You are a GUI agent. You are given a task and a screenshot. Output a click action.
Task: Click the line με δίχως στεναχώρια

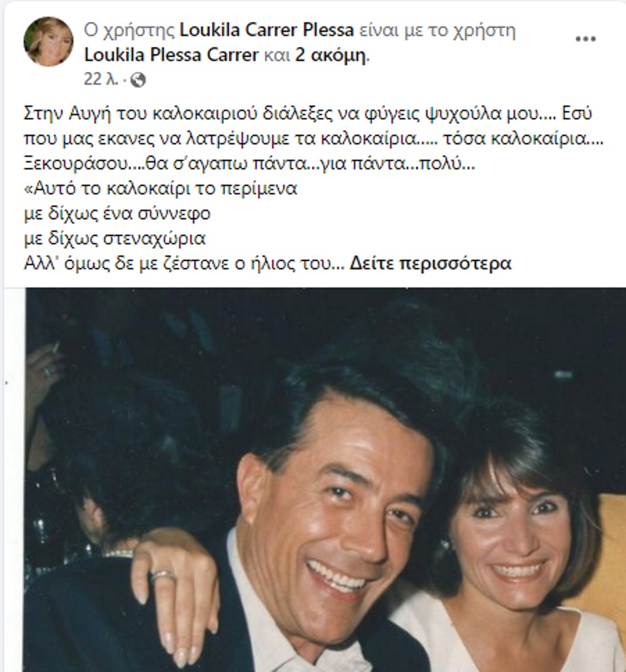[x=115, y=238]
